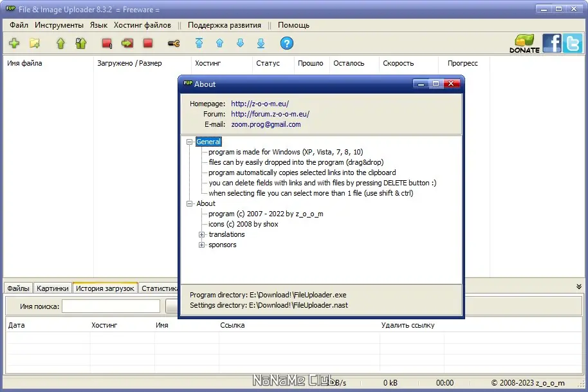Sort history by Дата column header

click(48, 325)
